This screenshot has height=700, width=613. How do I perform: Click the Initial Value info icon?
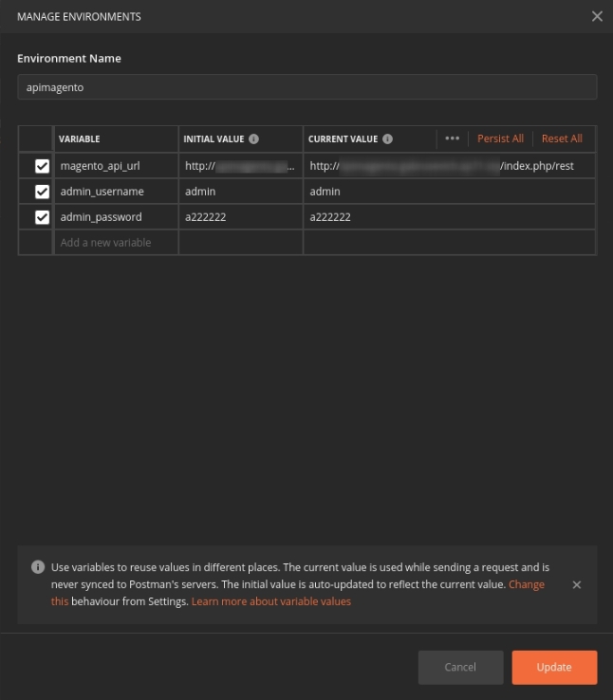coord(253,138)
